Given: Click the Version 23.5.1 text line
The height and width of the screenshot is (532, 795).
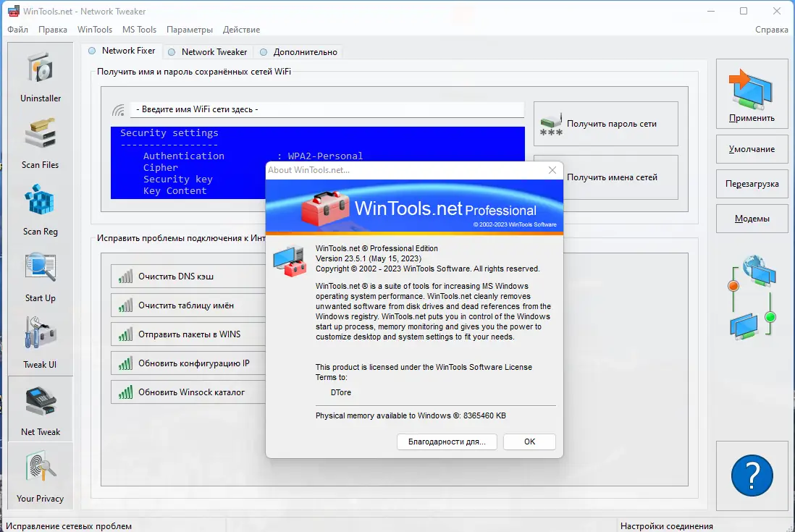Looking at the screenshot, I should [369, 258].
